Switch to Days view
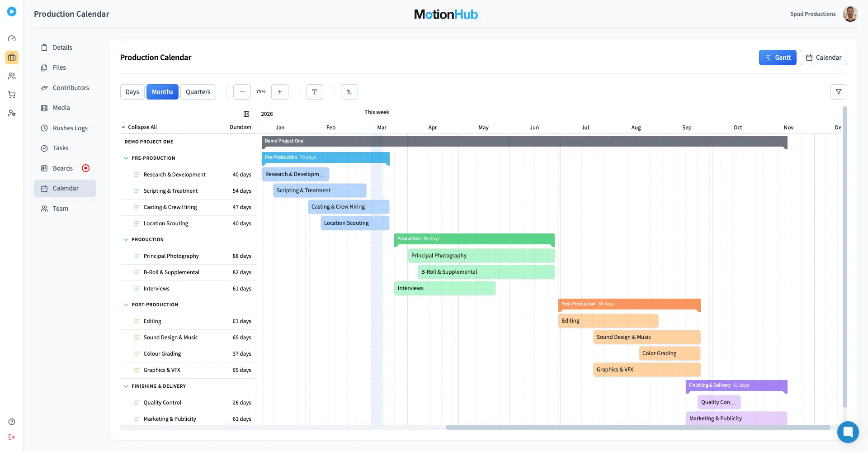Screen dimensions: 868x452 [x=132, y=91]
